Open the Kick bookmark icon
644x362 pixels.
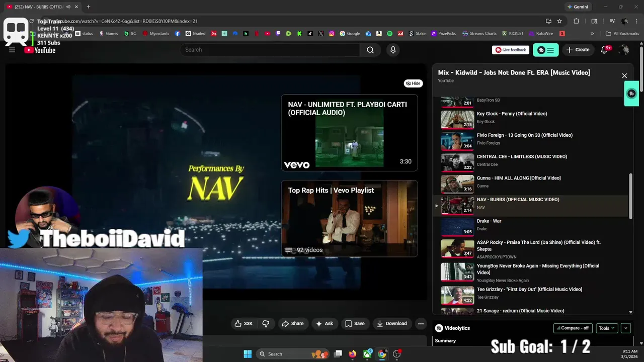click(299, 34)
